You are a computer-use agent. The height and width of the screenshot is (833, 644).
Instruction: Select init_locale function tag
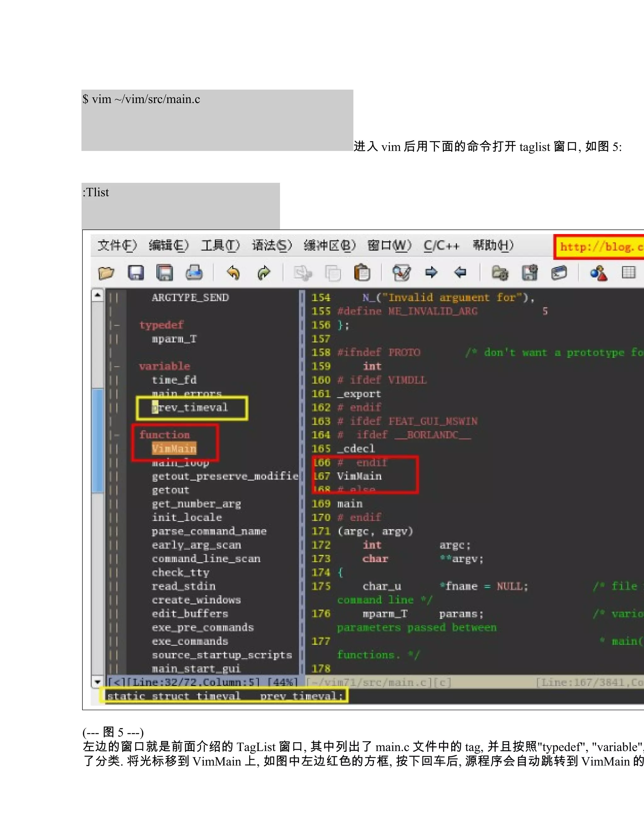coord(187,517)
